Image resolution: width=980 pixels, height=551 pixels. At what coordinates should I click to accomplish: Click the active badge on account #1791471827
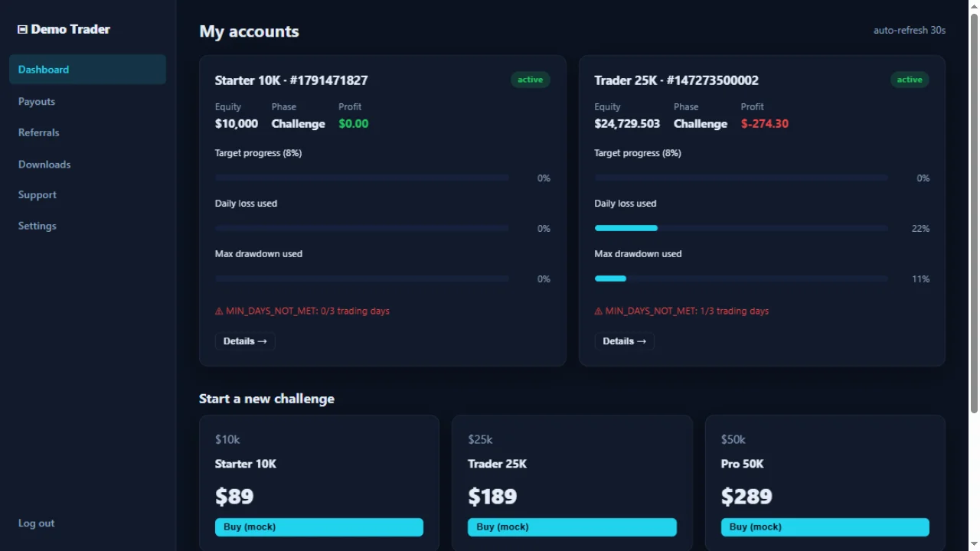(530, 80)
